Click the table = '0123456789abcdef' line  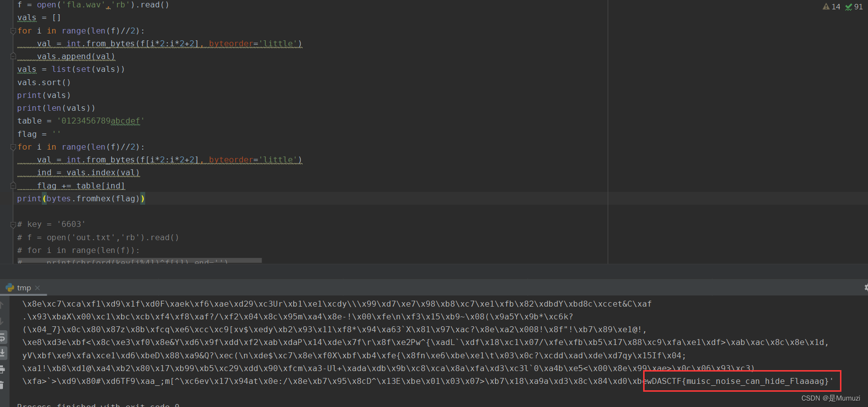pos(81,121)
